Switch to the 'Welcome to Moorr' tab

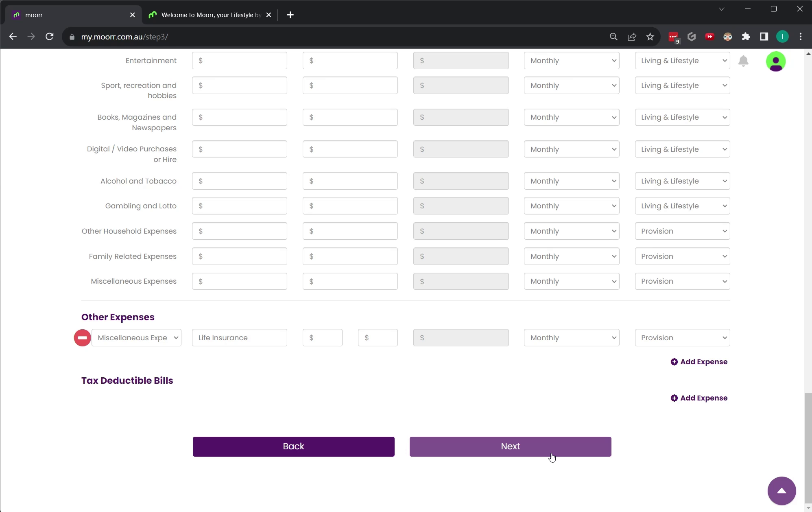[x=210, y=15]
